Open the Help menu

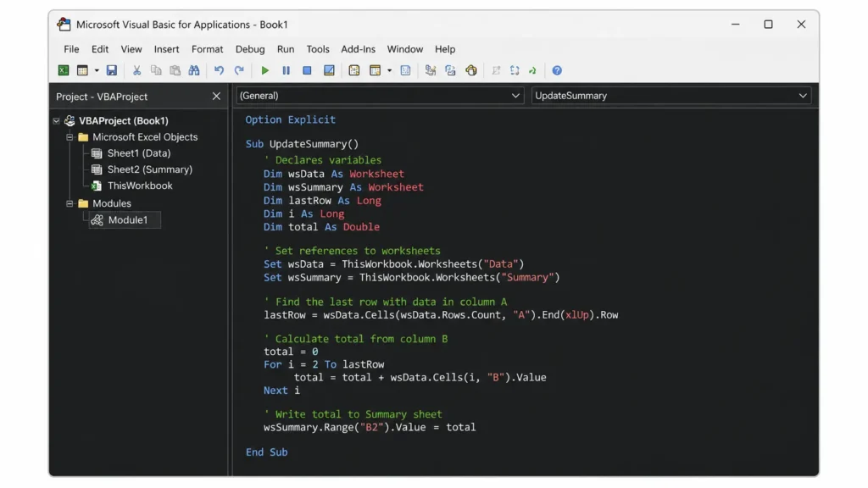(x=445, y=49)
